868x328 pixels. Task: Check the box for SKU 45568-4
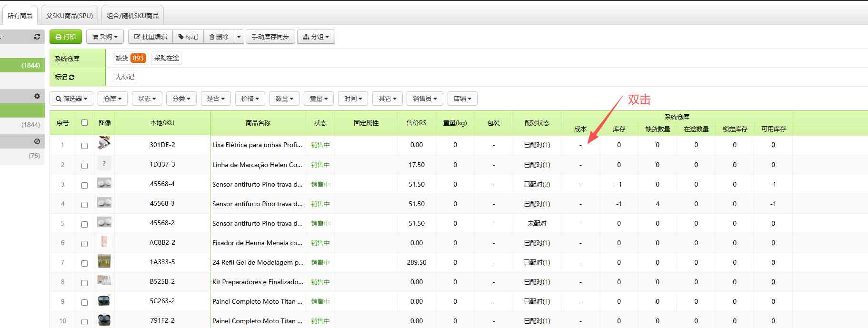point(84,185)
